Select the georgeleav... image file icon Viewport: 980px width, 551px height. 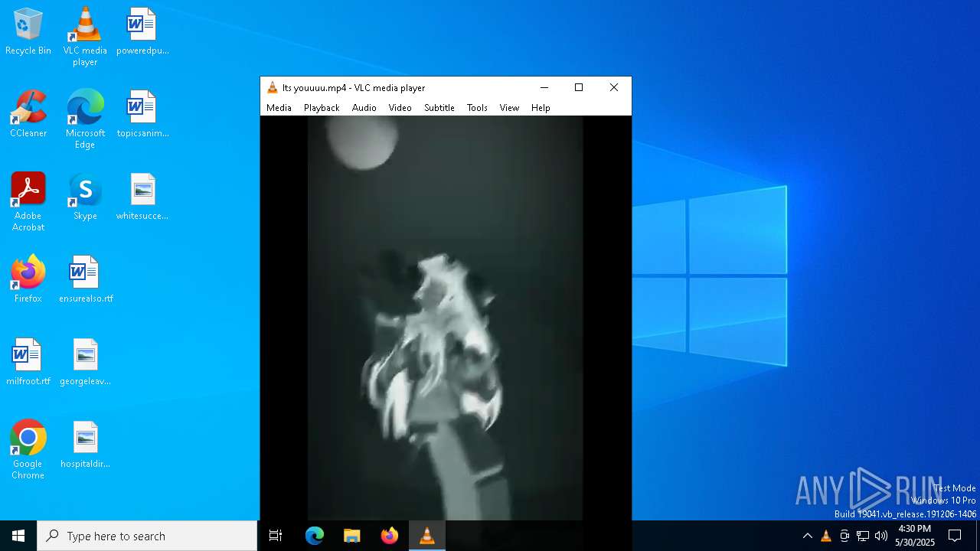86,363
